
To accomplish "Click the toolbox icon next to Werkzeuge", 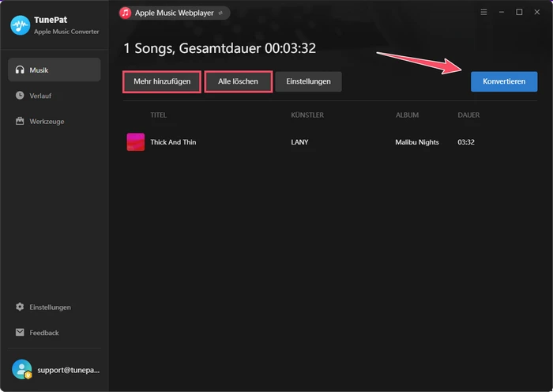I will (20, 121).
